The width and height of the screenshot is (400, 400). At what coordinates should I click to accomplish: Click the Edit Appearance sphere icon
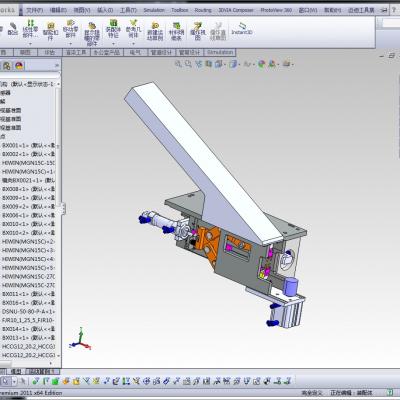(x=262, y=63)
